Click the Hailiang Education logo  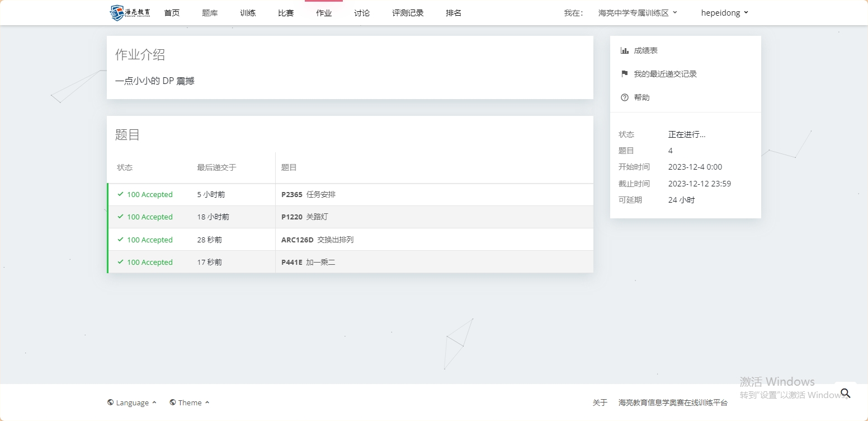pos(130,13)
